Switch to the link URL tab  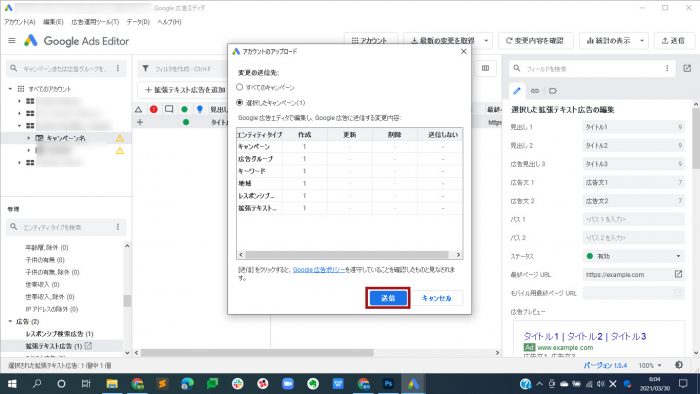tap(535, 91)
